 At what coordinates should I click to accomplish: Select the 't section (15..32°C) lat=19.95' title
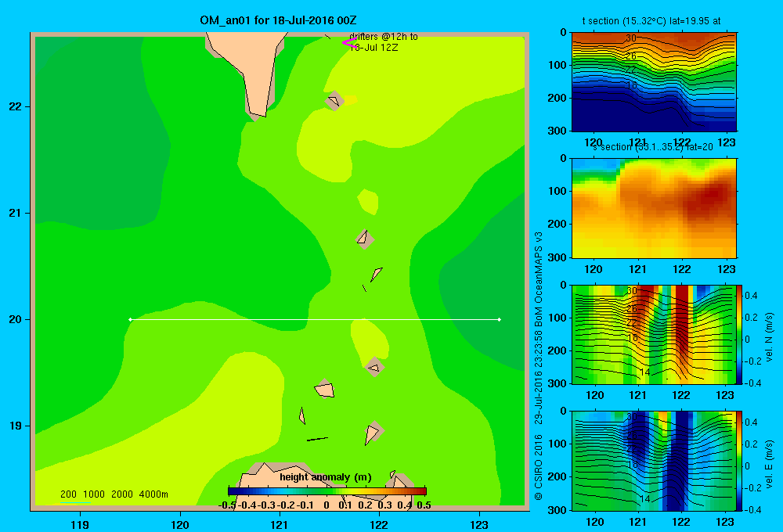point(646,21)
